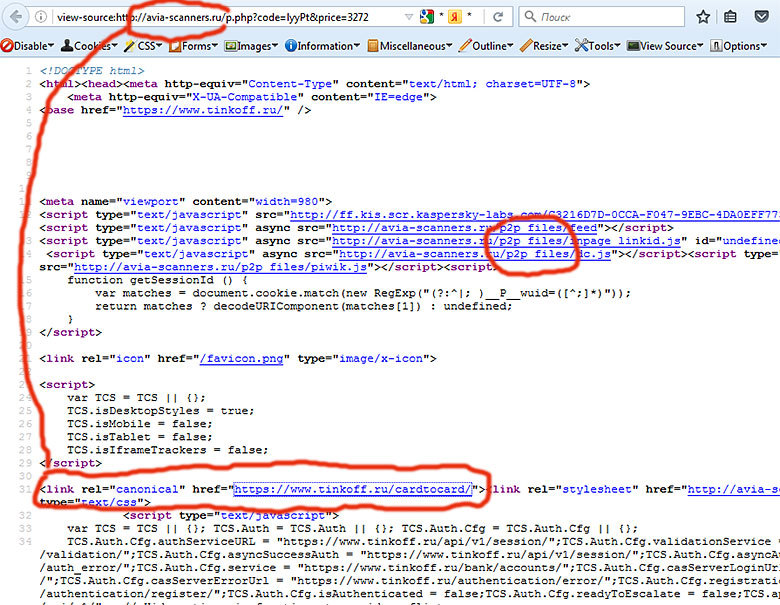Open the address bar history dropdown arrow
Viewport: 780px width, 605px height.
tap(409, 17)
